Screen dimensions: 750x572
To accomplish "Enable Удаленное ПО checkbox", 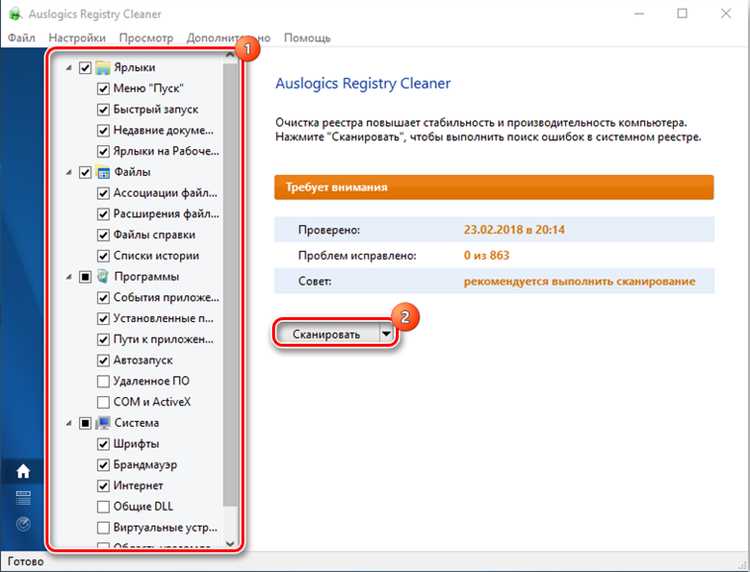I will tap(103, 381).
